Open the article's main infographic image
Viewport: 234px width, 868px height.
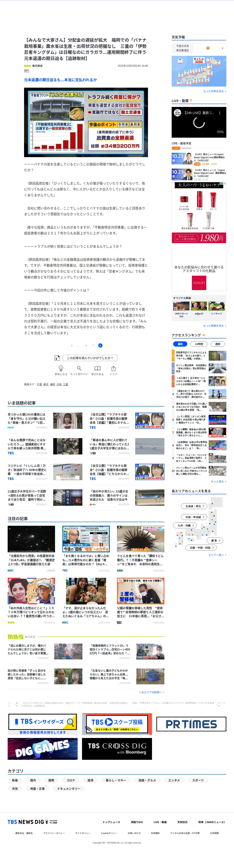click(x=86, y=122)
